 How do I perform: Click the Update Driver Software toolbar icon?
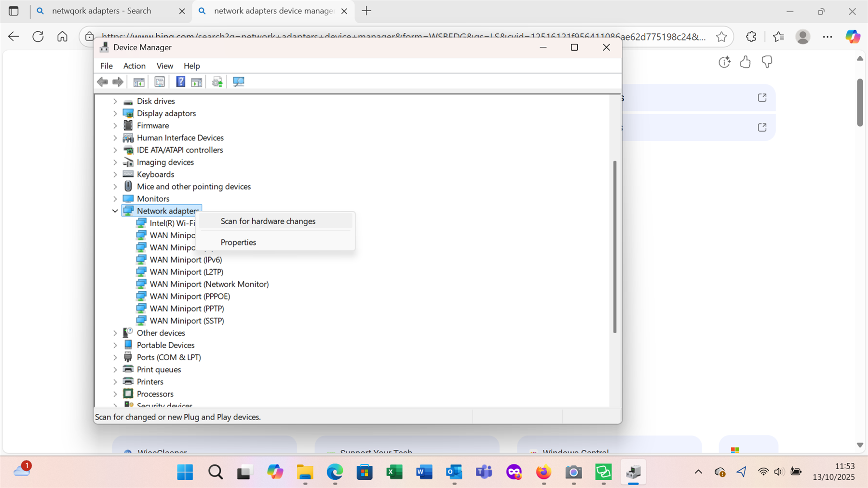(217, 81)
